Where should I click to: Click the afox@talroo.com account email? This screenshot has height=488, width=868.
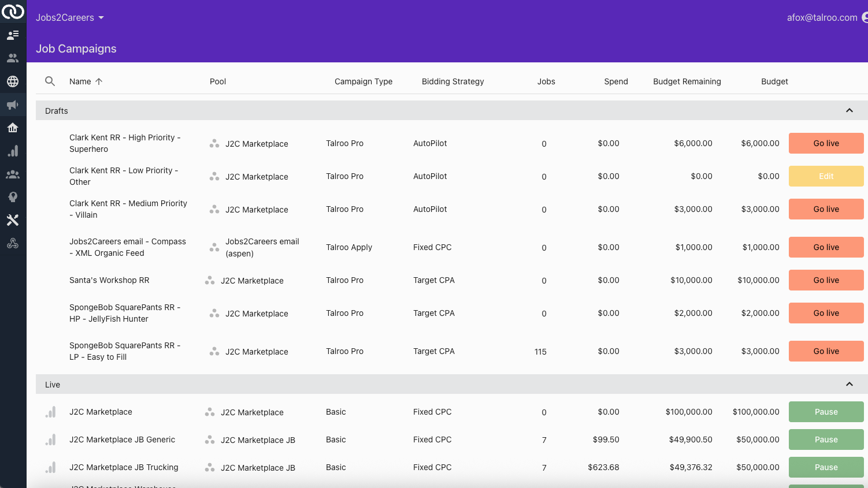[822, 17]
